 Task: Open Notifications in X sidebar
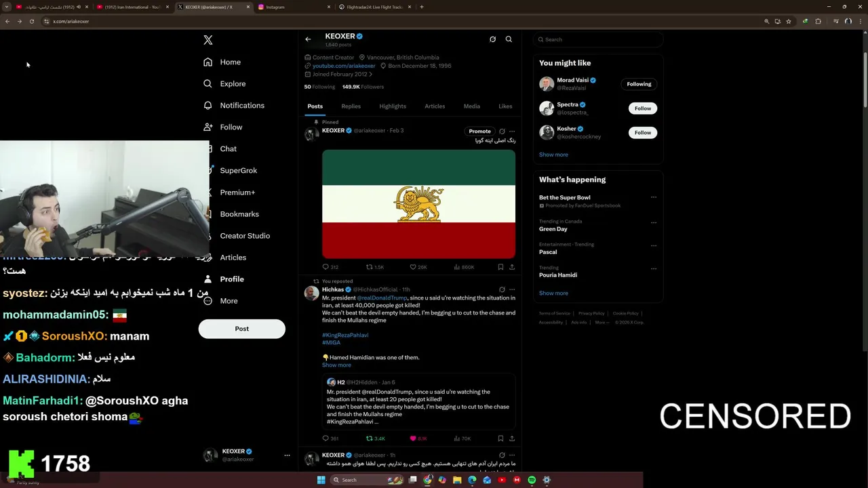click(235, 106)
